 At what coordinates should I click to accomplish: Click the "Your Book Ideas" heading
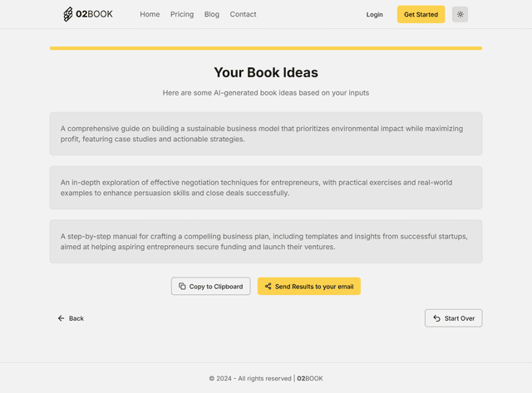(x=265, y=73)
